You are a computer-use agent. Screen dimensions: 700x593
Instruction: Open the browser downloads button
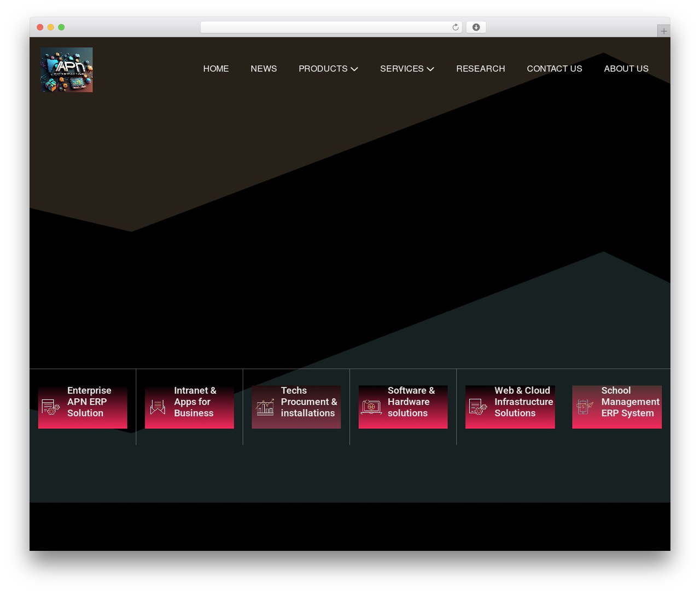click(476, 27)
